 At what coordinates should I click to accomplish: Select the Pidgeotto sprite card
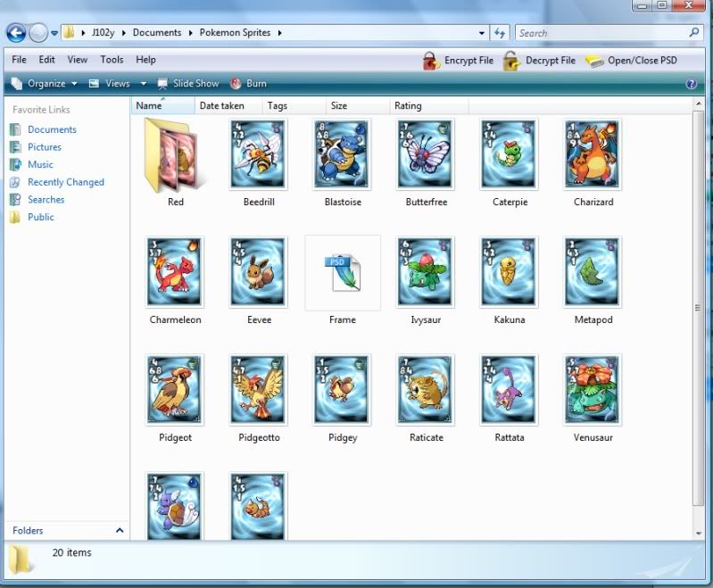coord(258,390)
